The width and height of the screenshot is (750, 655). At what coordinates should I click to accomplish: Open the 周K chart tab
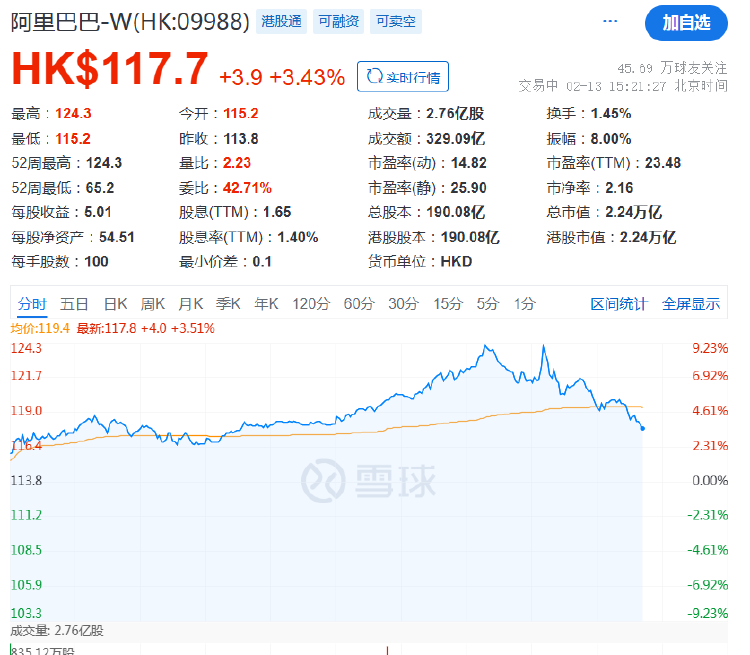(153, 304)
